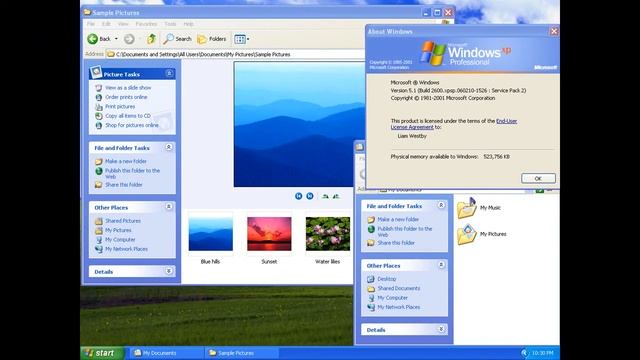This screenshot has width=640, height=360.
Task: Click Order prints online
Action: click(126, 97)
